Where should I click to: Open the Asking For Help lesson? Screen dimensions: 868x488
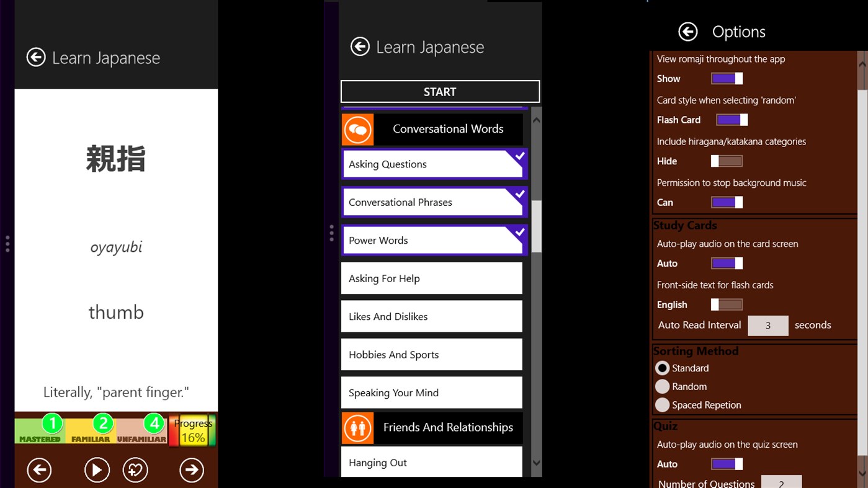(x=431, y=278)
